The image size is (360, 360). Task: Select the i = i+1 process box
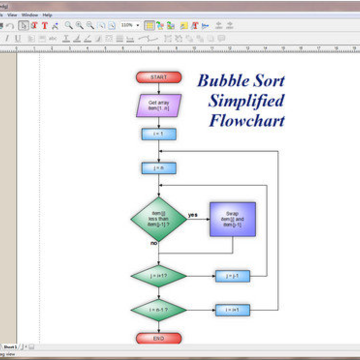pos(232,310)
